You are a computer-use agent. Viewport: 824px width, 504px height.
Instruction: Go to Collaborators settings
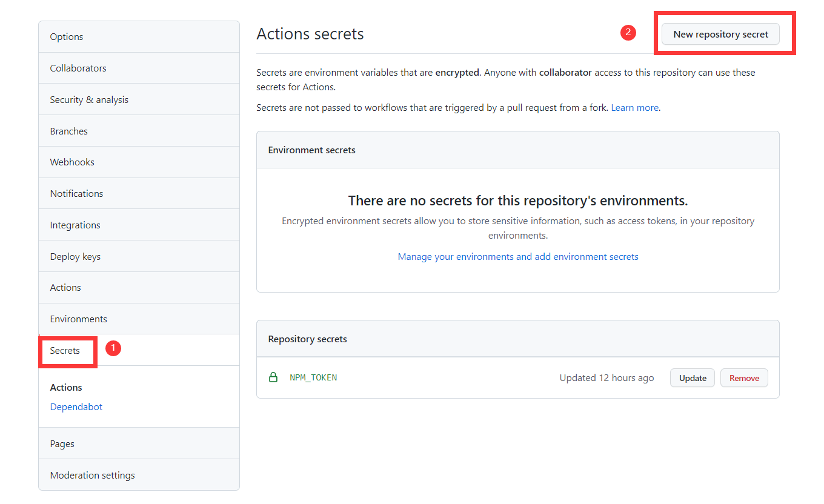pos(139,68)
